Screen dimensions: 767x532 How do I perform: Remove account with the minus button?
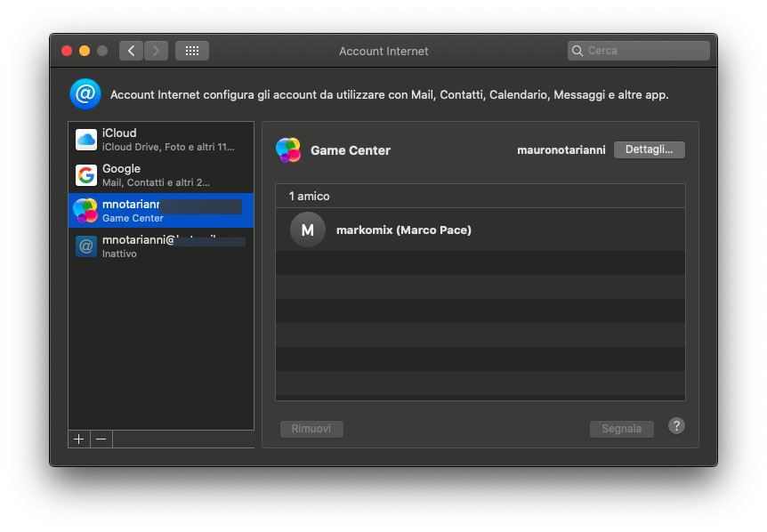[x=101, y=439]
